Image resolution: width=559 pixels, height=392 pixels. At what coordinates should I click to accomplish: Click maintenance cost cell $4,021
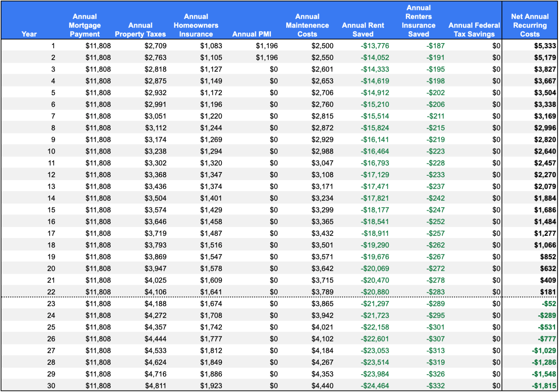click(x=322, y=328)
